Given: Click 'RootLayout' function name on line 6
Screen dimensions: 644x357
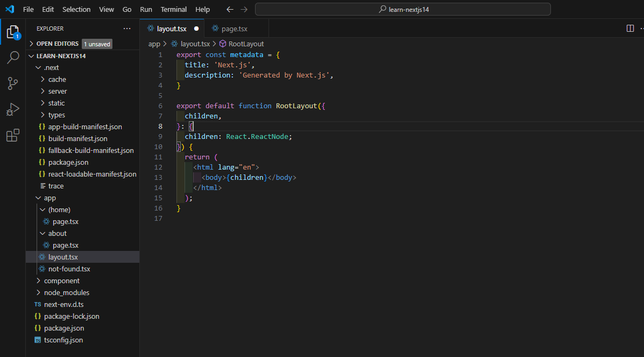Looking at the screenshot, I should tap(296, 106).
